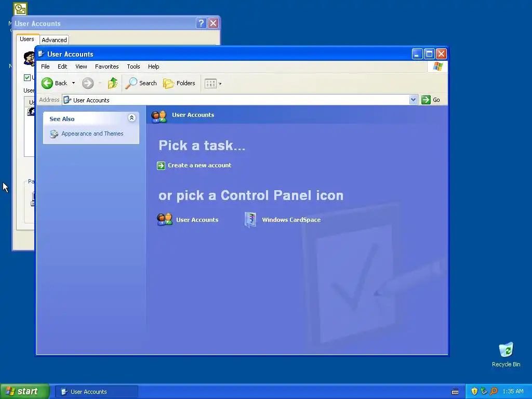Click the magnifier tray icon
532x399 pixels.
coord(494,391)
